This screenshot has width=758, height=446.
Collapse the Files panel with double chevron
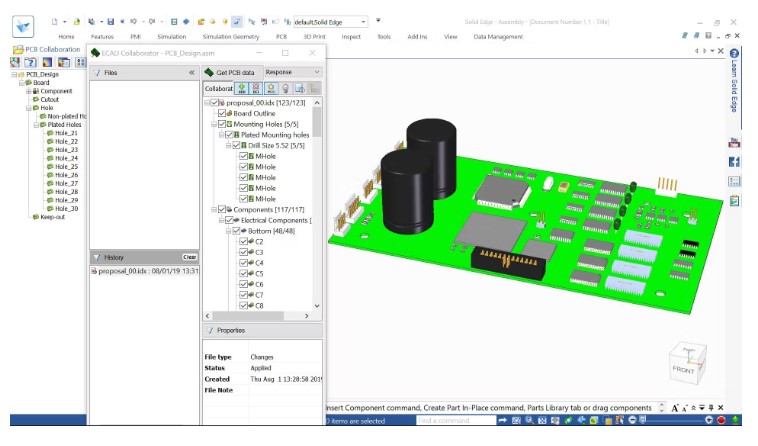tap(191, 73)
